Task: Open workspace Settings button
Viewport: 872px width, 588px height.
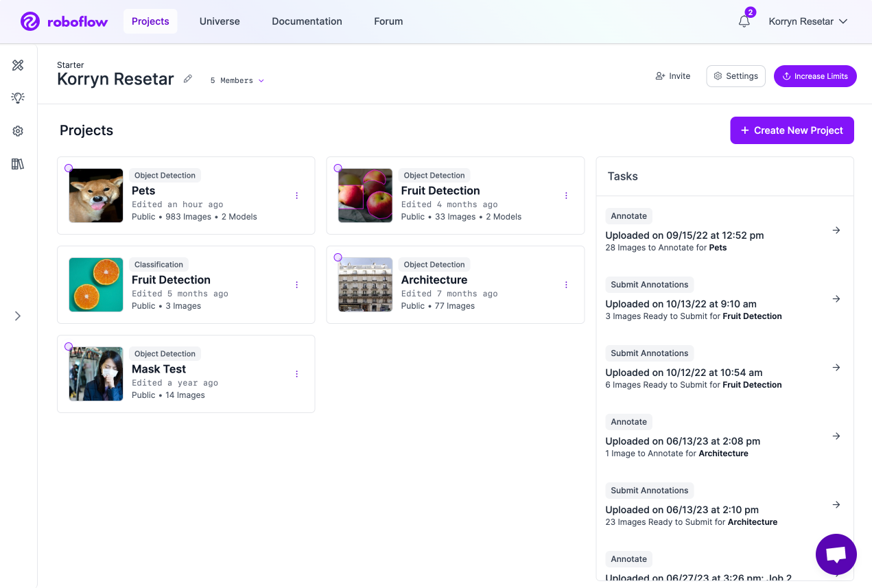Action: [x=735, y=76]
